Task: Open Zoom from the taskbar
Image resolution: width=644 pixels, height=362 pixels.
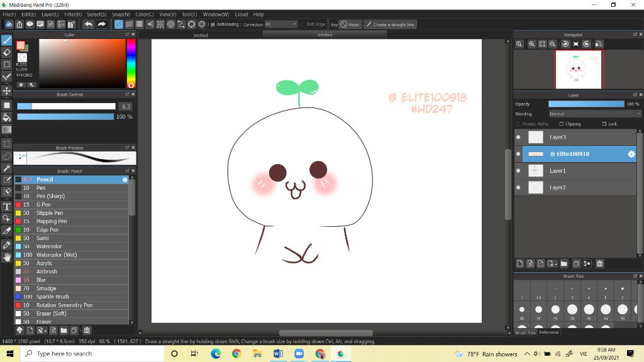Action: click(x=299, y=353)
